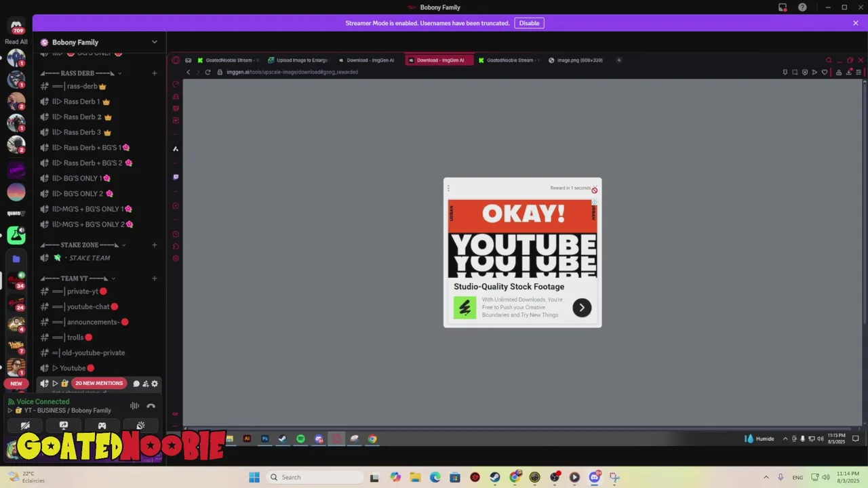
Task: Join the Rass Derb 1 voice channel
Action: pyautogui.click(x=81, y=102)
